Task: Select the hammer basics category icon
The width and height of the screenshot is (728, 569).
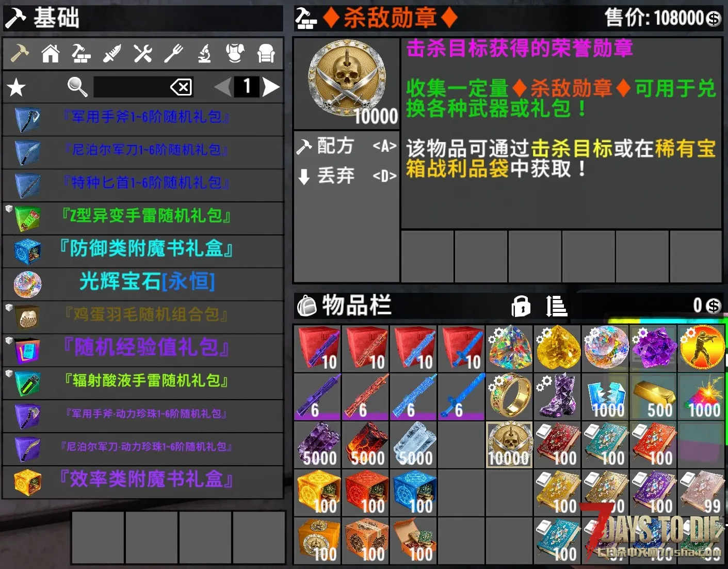Action: point(20,54)
